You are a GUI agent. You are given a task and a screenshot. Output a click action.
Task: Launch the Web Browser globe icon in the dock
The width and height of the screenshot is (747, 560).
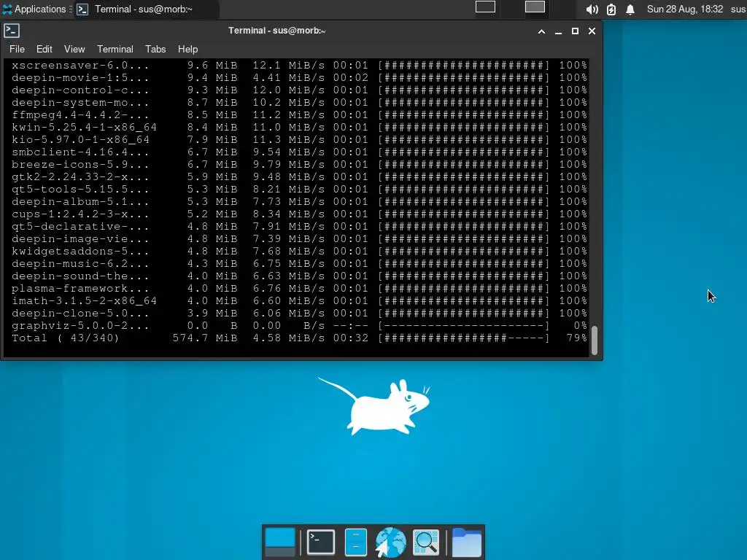point(390,542)
